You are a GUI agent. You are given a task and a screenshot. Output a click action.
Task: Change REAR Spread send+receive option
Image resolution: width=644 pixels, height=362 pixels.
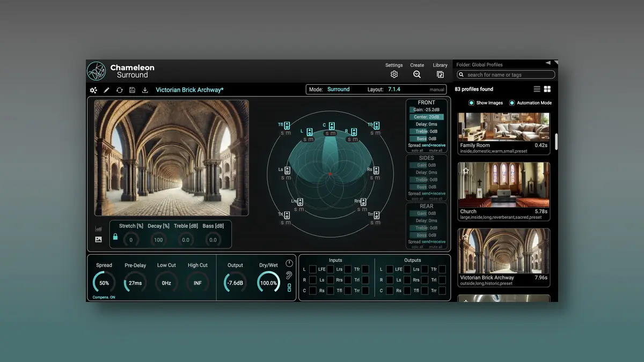point(434,242)
